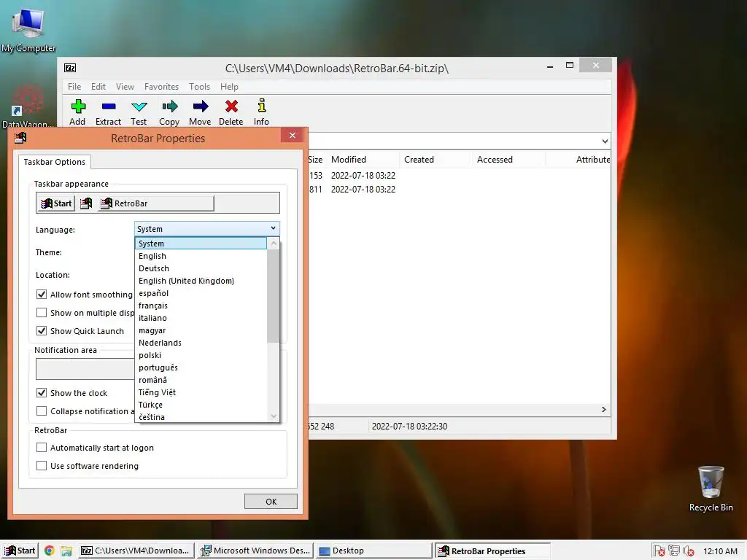Click the preview Start button in Taskbar appearance

pos(56,203)
